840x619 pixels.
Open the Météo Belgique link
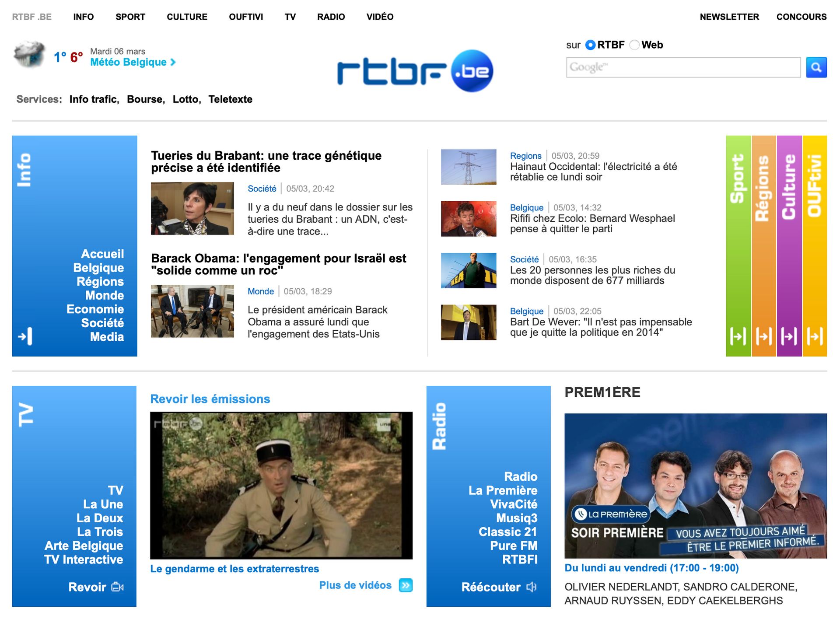pos(128,62)
